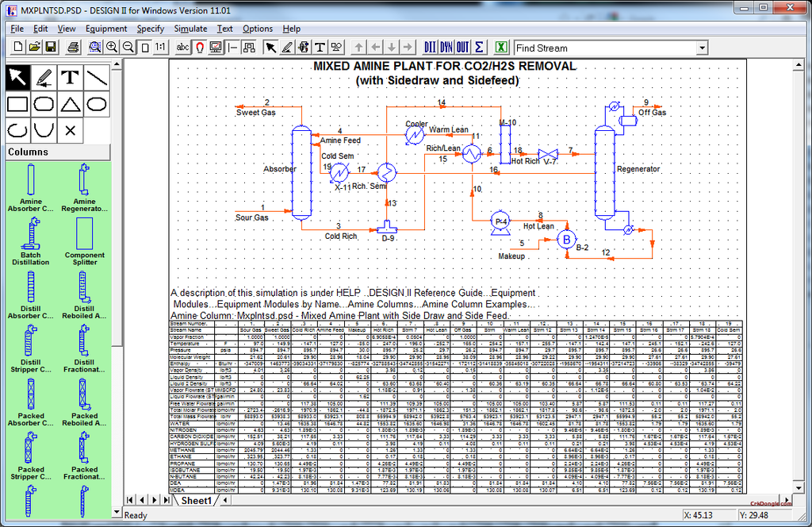The height and width of the screenshot is (527, 812).
Task: Click the Columns category header
Action: click(58, 152)
